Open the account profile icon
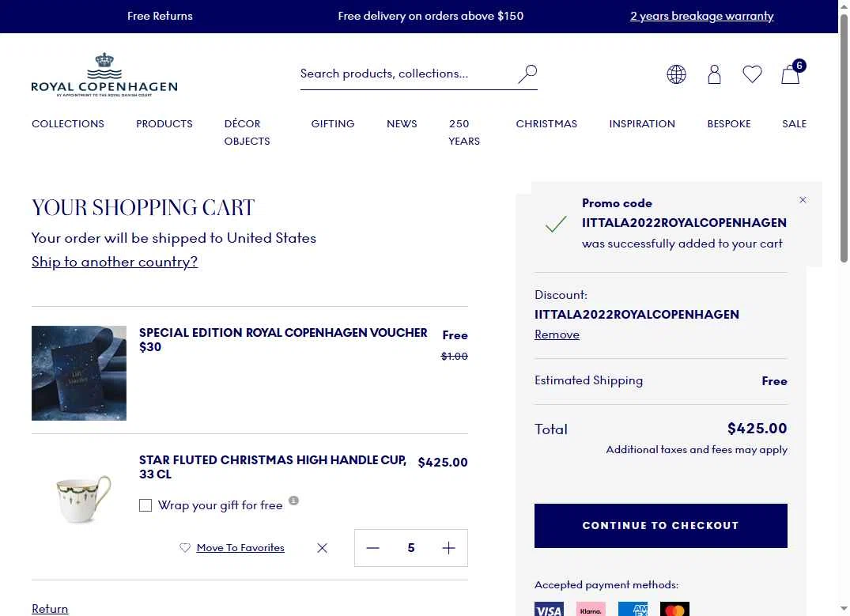This screenshot has width=850, height=616. coord(715,74)
